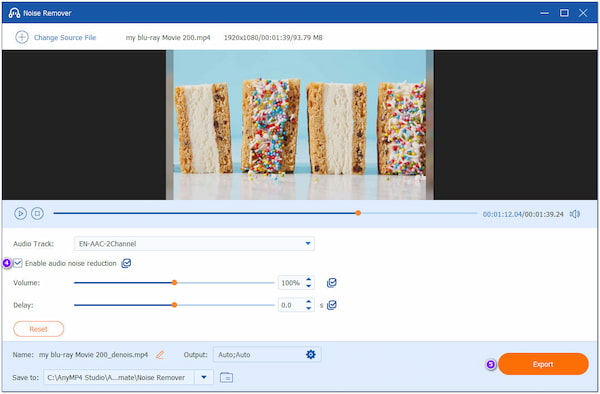
Task: Click the file name my blu-ray Movie 200.mp4
Action: click(x=168, y=37)
